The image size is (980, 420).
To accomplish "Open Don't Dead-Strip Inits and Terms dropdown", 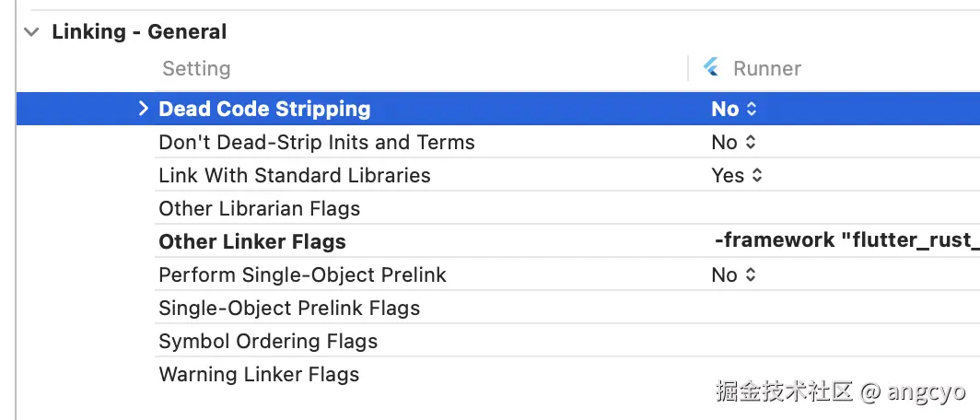I will [x=734, y=143].
